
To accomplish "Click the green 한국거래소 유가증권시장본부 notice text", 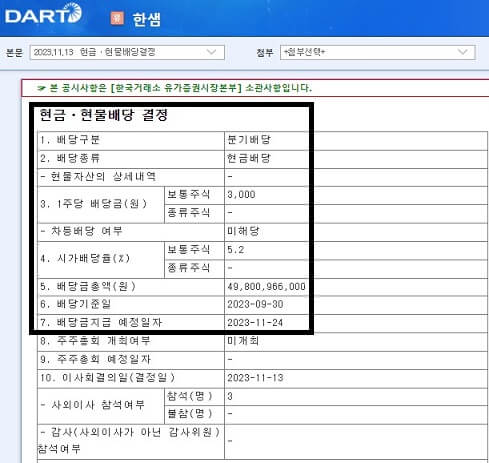I will coord(174,88).
